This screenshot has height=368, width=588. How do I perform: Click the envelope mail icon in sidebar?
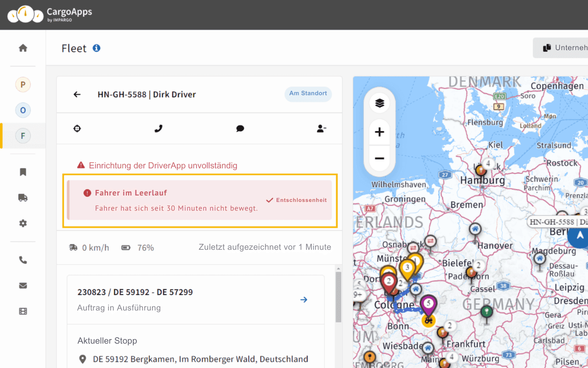click(x=23, y=286)
